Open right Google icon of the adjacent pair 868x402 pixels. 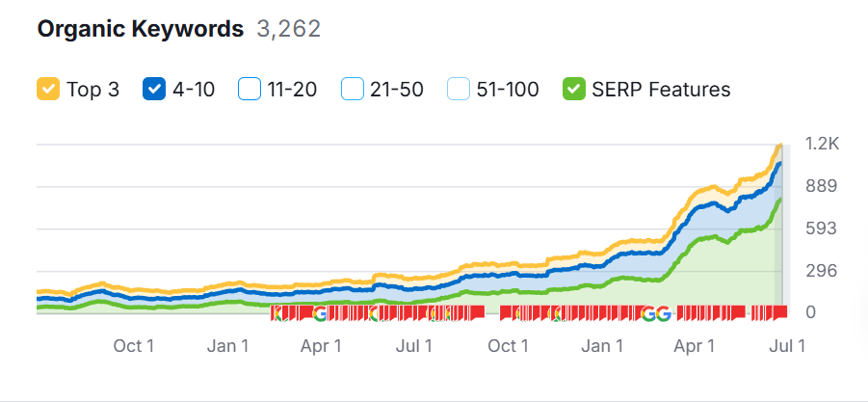(663, 313)
